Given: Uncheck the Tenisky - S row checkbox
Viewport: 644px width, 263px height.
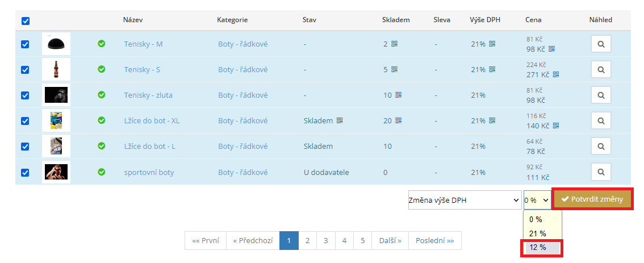Looking at the screenshot, I should coord(26,70).
